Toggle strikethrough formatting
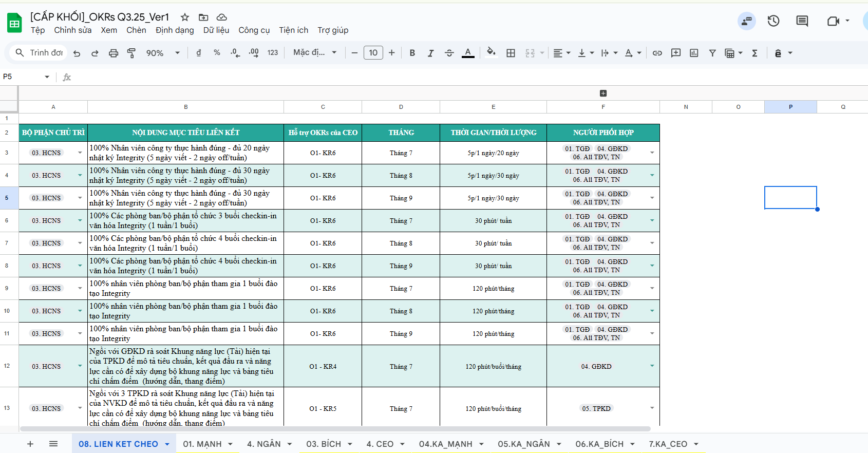Image resolution: width=868 pixels, height=453 pixels. coord(449,53)
